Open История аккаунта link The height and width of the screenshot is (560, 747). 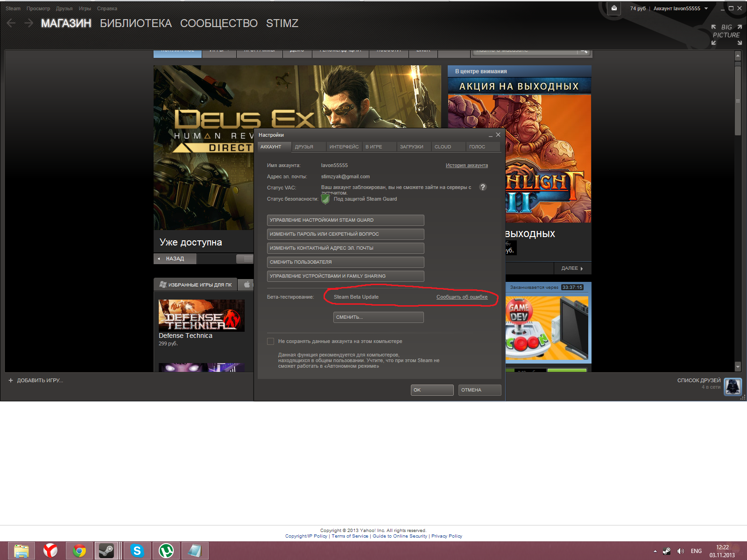467,165
